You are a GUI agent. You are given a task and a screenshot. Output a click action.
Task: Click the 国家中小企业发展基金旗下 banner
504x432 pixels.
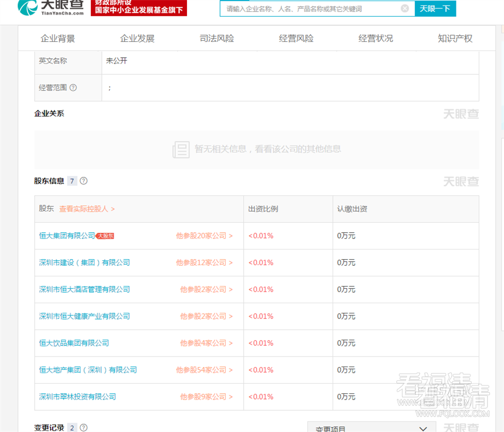tap(139, 8)
